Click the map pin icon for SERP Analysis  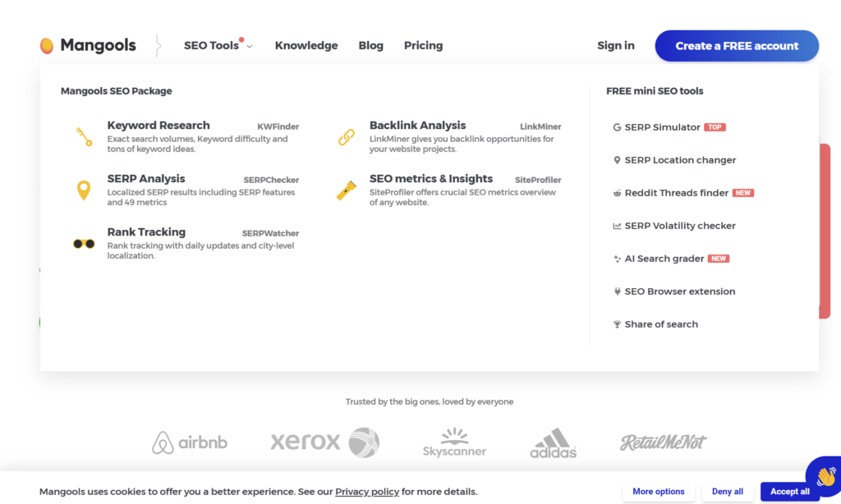pyautogui.click(x=84, y=190)
